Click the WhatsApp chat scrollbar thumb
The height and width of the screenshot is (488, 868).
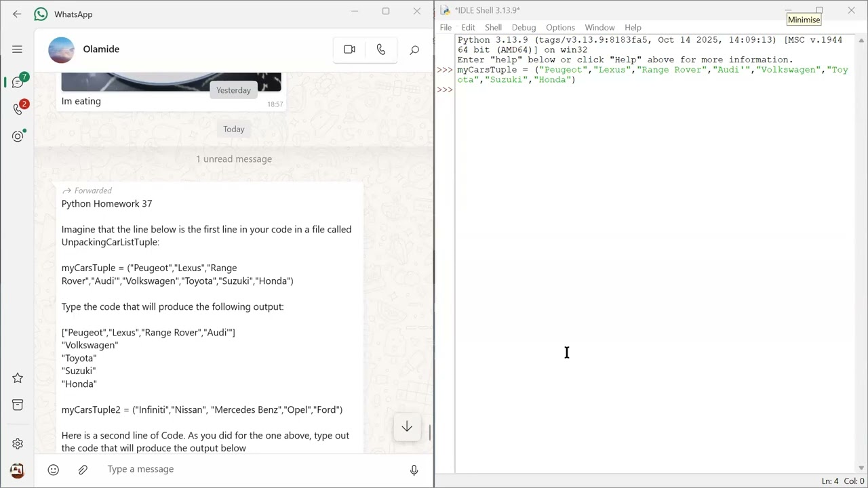[x=429, y=431]
